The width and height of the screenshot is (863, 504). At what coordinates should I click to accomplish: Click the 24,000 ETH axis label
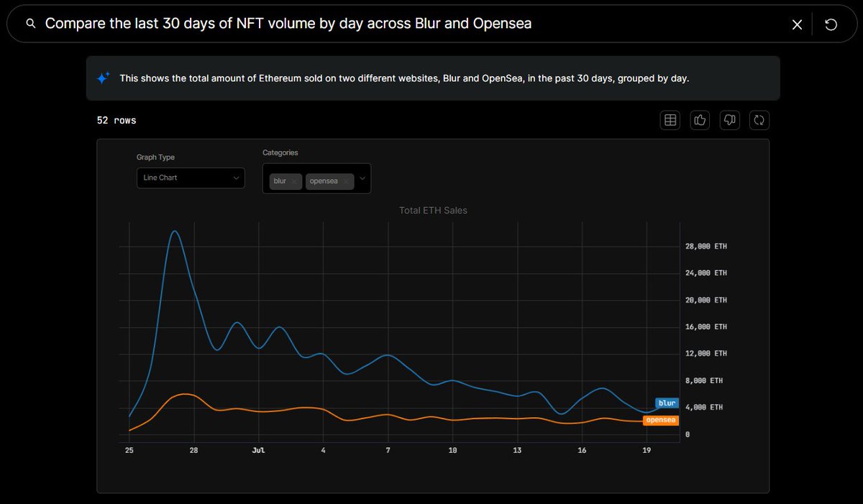[706, 273]
